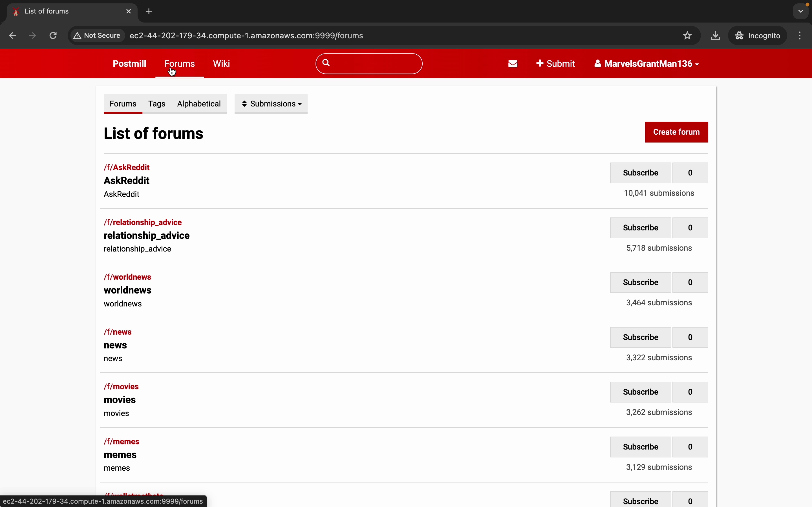Go back to previous page
Viewport: 812px width, 507px height.
pos(13,35)
